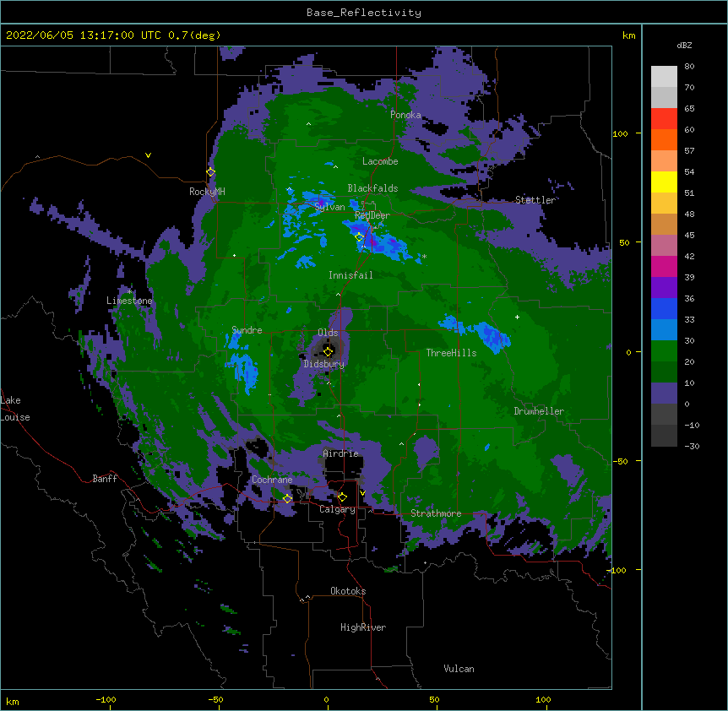Click the yellow diamond marker above RockyMH
Image resolution: width=728 pixels, height=711 pixels.
[x=210, y=172]
